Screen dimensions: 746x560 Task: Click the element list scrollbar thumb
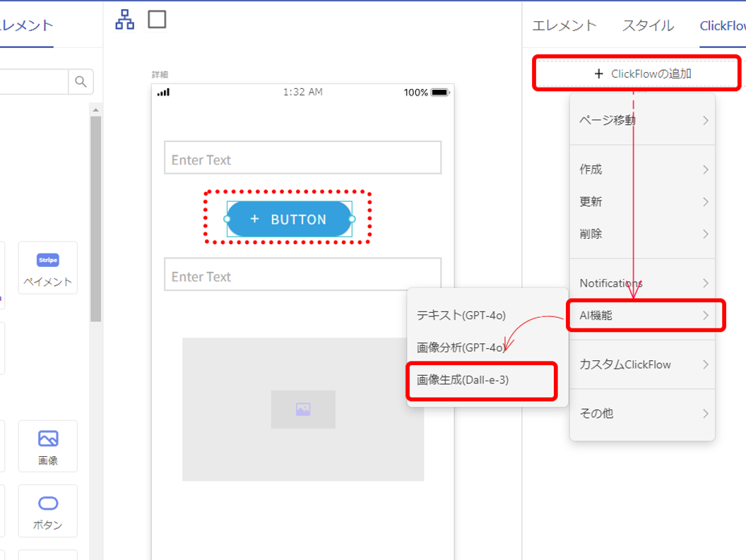[95, 219]
